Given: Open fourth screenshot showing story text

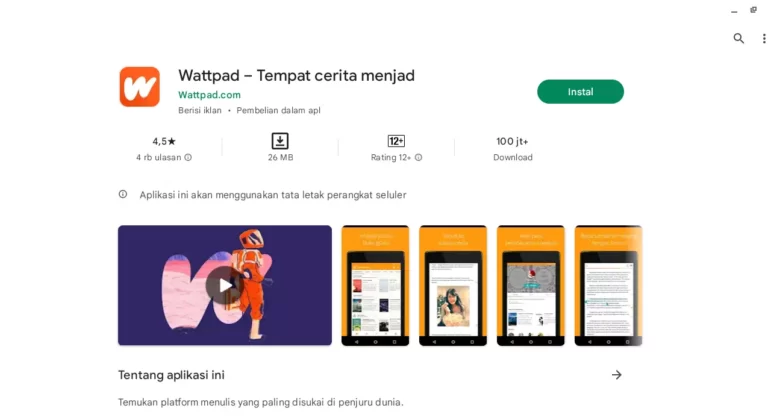Looking at the screenshot, I should point(608,285).
